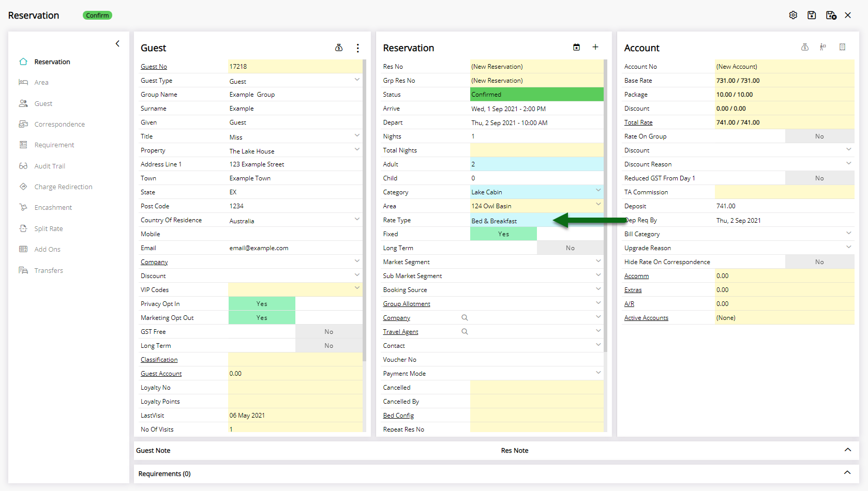The width and height of the screenshot is (868, 491).
Task: Click the Bed Config link
Action: click(x=398, y=416)
